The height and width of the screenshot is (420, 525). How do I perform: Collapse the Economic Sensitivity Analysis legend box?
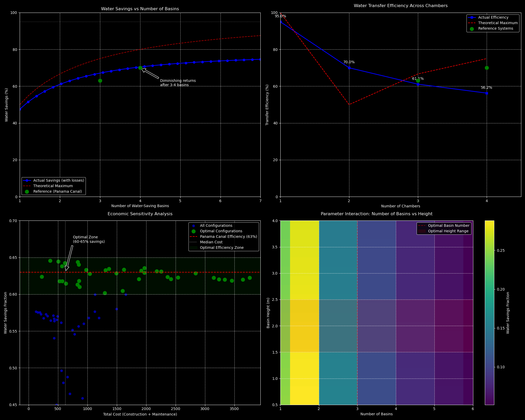(223, 237)
